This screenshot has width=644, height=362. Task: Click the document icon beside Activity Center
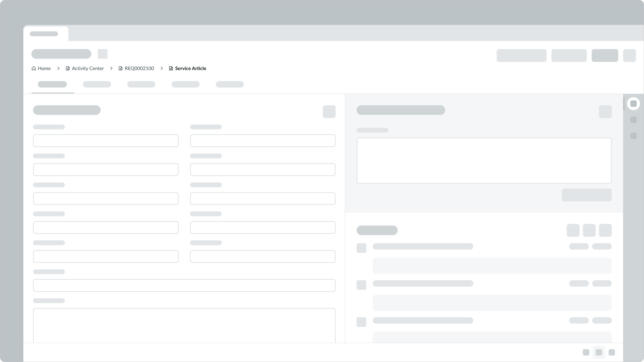67,68
